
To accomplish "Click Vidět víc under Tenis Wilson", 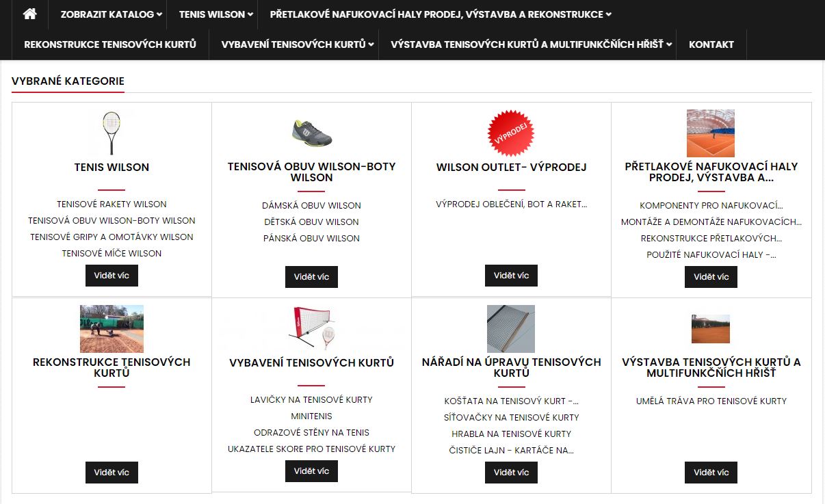I will pyautogui.click(x=112, y=276).
